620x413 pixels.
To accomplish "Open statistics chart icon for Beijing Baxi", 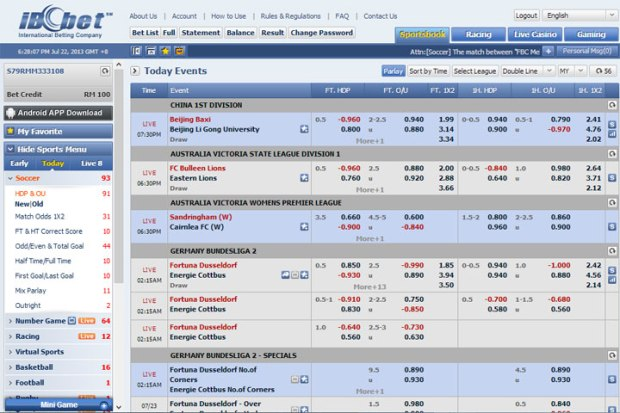I will point(612,134).
